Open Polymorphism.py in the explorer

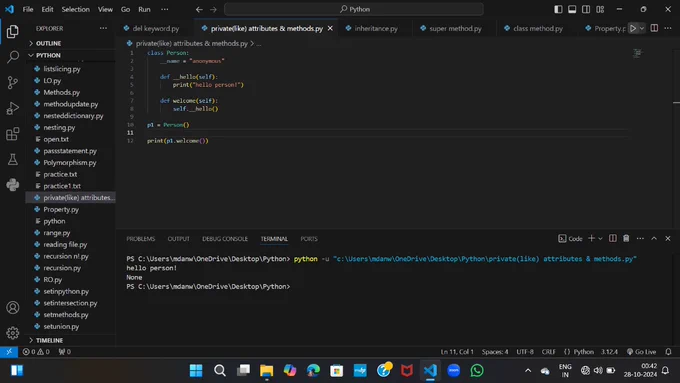click(71, 163)
